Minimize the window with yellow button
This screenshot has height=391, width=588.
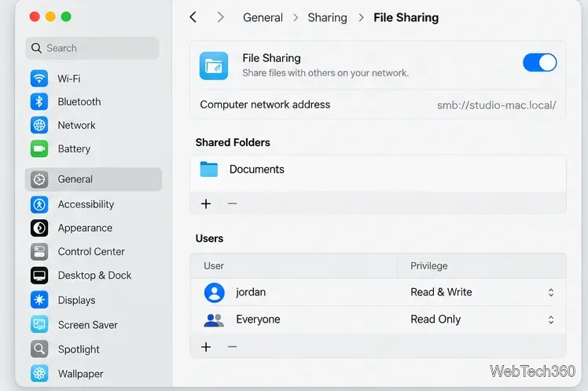tap(50, 16)
